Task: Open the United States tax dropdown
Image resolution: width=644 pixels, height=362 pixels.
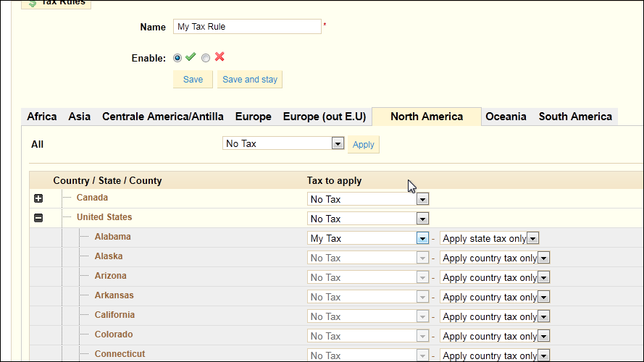Action: coord(368,219)
